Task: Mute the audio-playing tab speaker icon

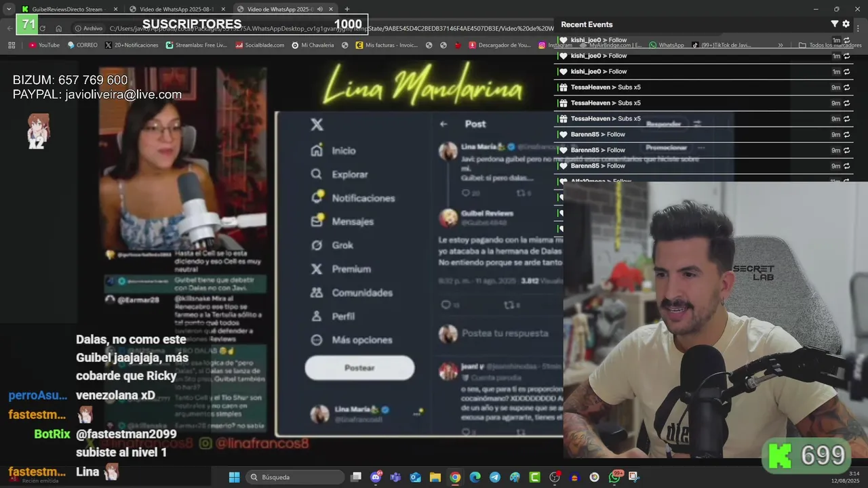Action: 319,9
